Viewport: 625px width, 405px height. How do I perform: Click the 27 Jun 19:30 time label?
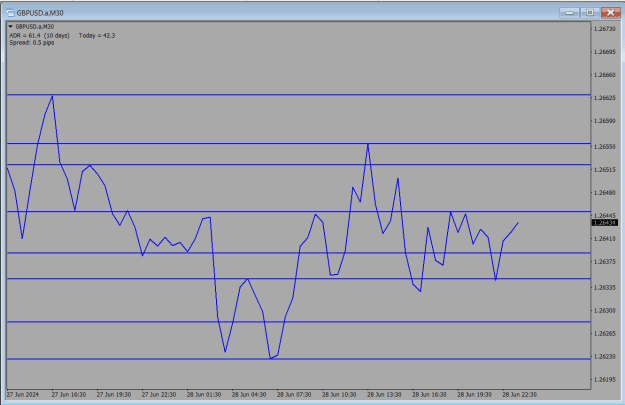(114, 395)
